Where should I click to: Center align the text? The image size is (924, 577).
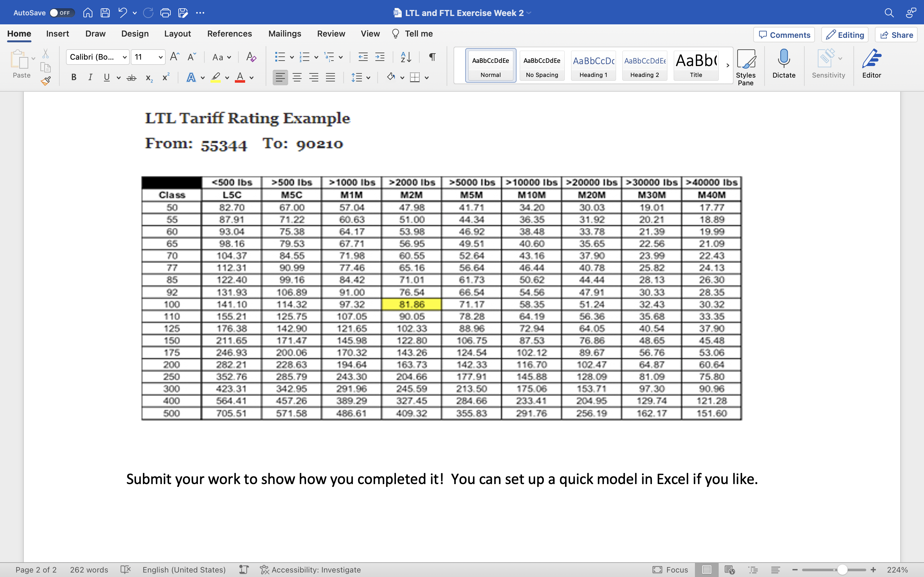click(297, 78)
